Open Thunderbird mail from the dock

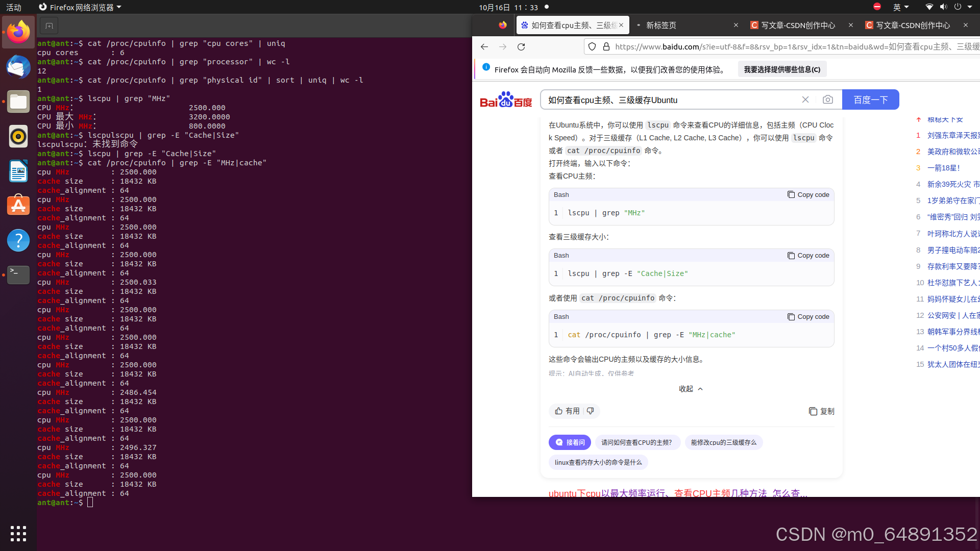[18, 67]
